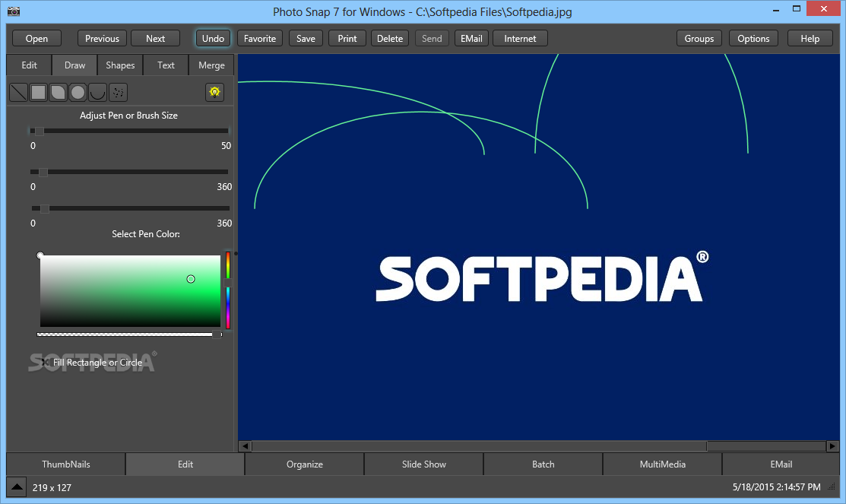This screenshot has width=846, height=504.
Task: Open the Text tab
Action: click(166, 65)
